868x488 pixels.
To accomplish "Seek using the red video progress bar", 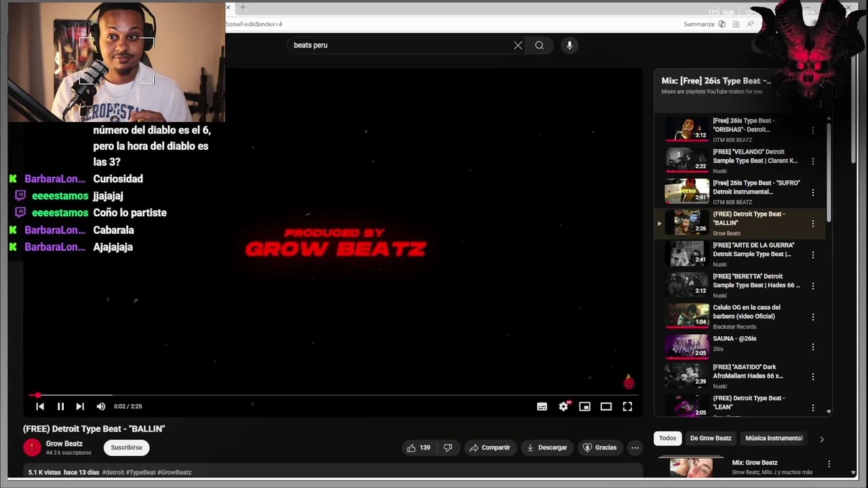I will [x=332, y=395].
